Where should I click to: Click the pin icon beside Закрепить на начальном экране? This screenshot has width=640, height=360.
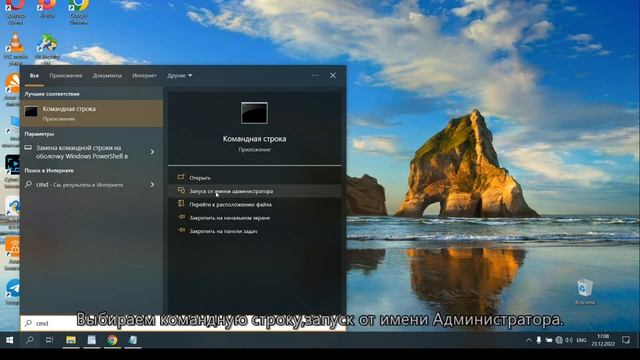[x=181, y=217]
